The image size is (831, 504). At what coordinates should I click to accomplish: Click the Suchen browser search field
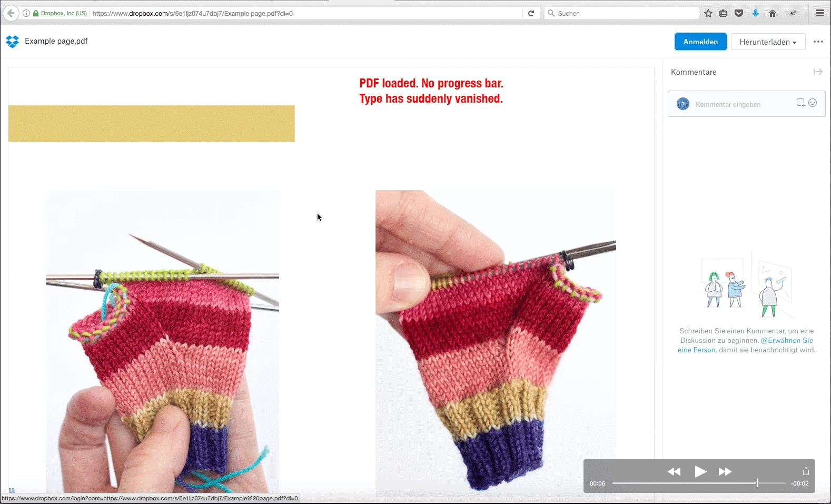621,13
